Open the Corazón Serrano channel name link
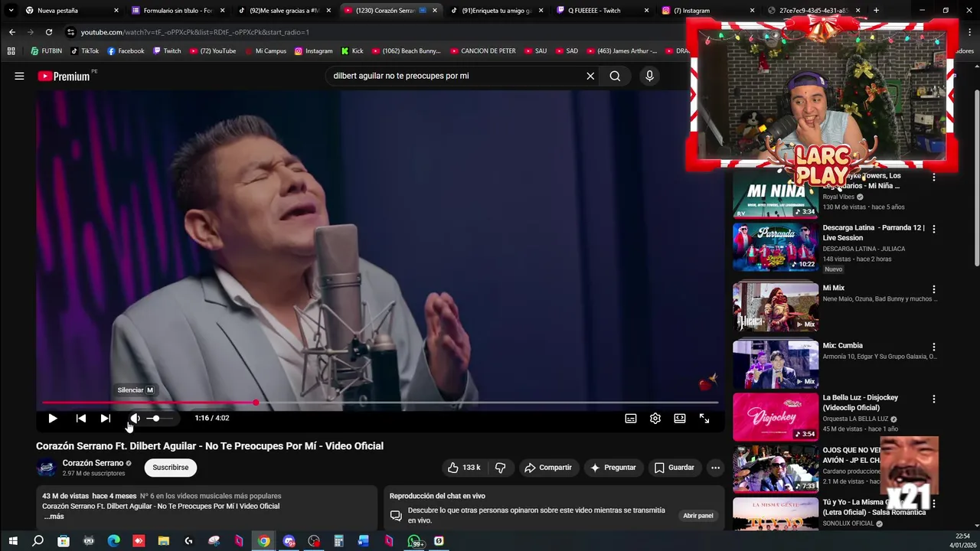The height and width of the screenshot is (551, 980). click(x=93, y=463)
